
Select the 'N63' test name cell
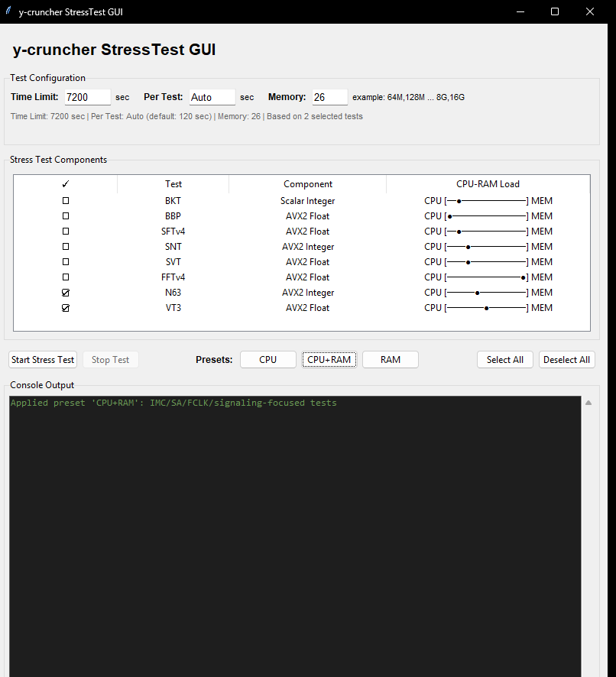click(173, 293)
